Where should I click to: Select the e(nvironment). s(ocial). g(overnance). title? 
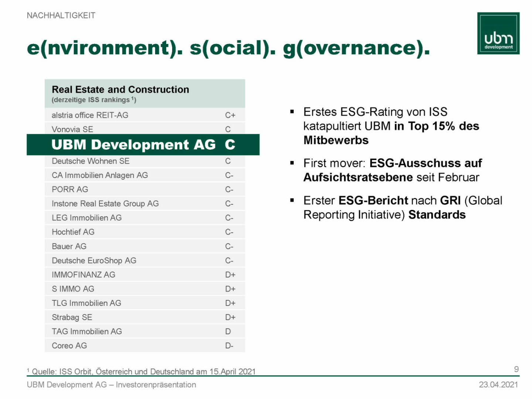[x=228, y=48]
